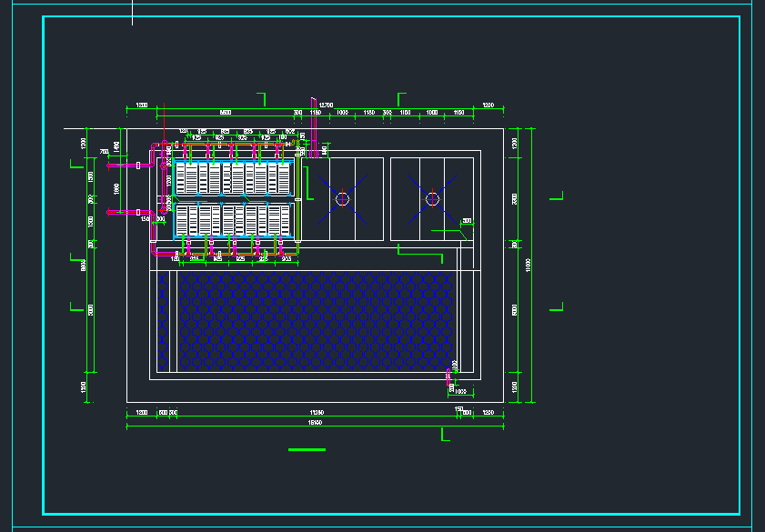This screenshot has height=532, width=765.
Task: Select the 760 dimension near upper inlet pipe
Action: [x=104, y=152]
